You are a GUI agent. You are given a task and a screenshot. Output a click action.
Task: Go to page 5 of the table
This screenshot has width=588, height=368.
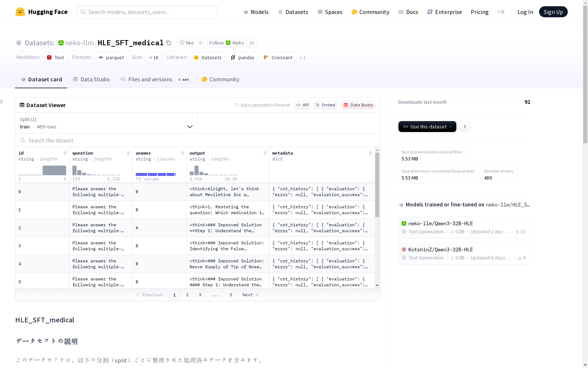click(231, 295)
